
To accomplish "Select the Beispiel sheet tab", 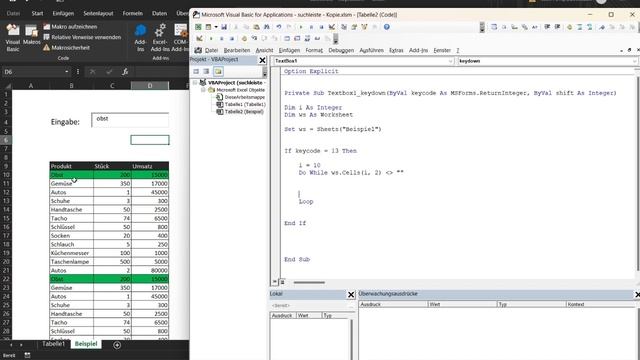I will point(86,344).
